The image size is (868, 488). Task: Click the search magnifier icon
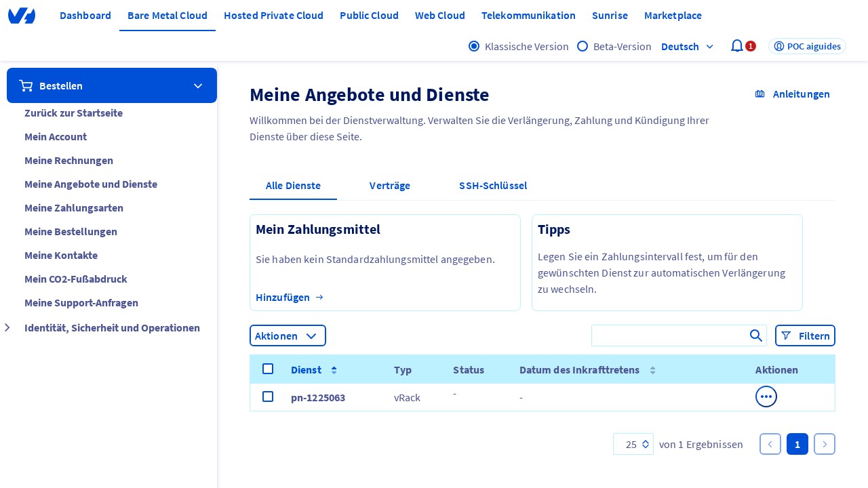point(756,335)
